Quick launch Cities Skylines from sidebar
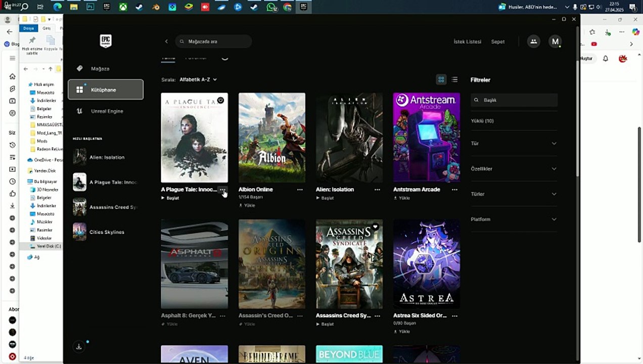Viewport: 643px width, 364px height. coord(106,232)
